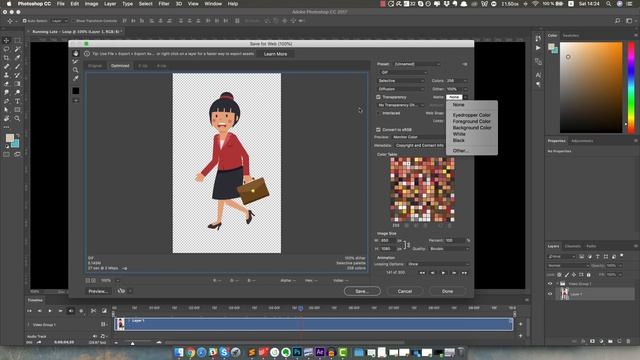Screen dimensions: 640x360
Task: Select the Zoom tool in Save for Web
Action: click(x=76, y=70)
